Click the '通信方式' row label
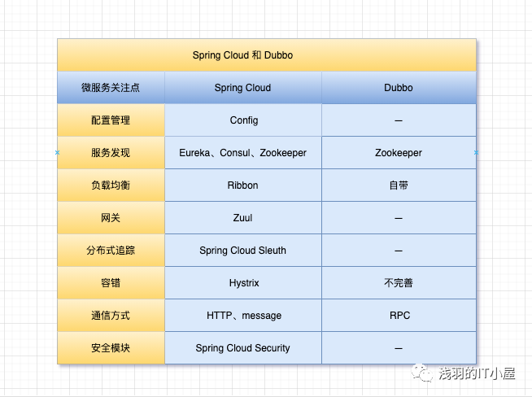 pyautogui.click(x=111, y=316)
